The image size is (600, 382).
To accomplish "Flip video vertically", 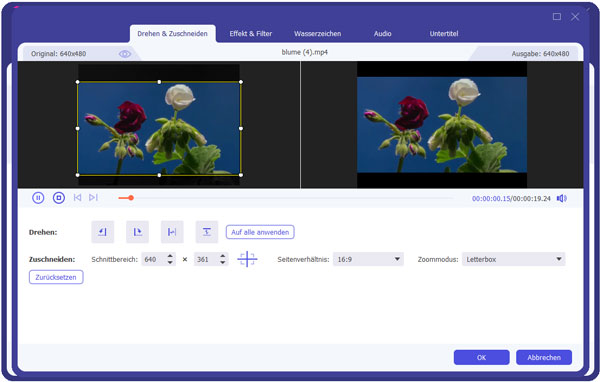I will [x=207, y=232].
